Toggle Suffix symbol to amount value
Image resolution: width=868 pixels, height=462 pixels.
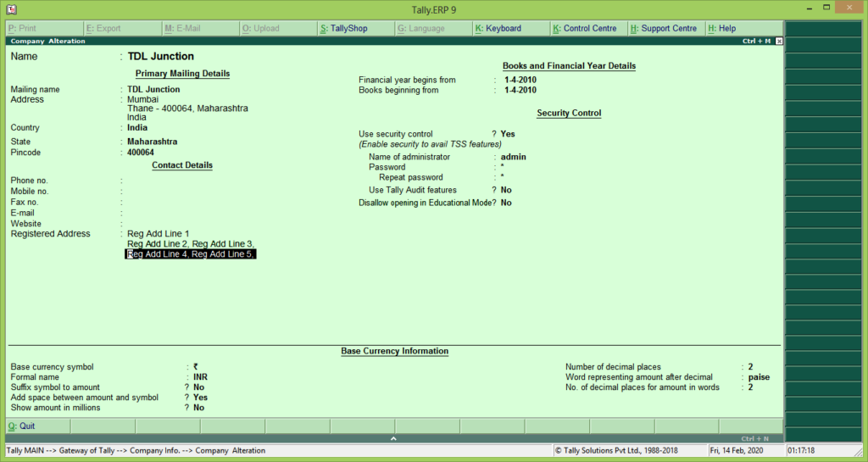pos(198,387)
